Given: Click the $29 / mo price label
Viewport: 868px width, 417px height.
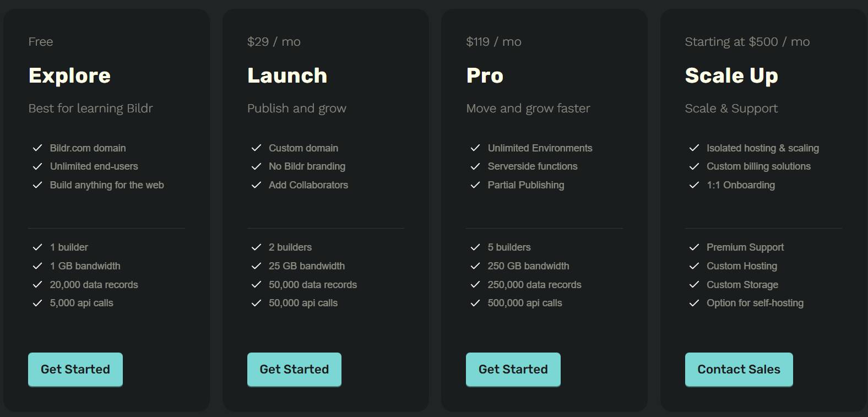Looking at the screenshot, I should pyautogui.click(x=273, y=41).
